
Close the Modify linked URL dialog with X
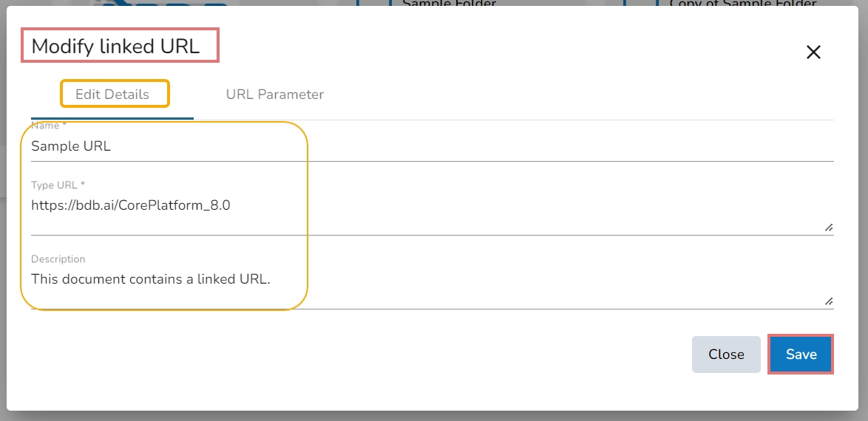pyautogui.click(x=813, y=52)
